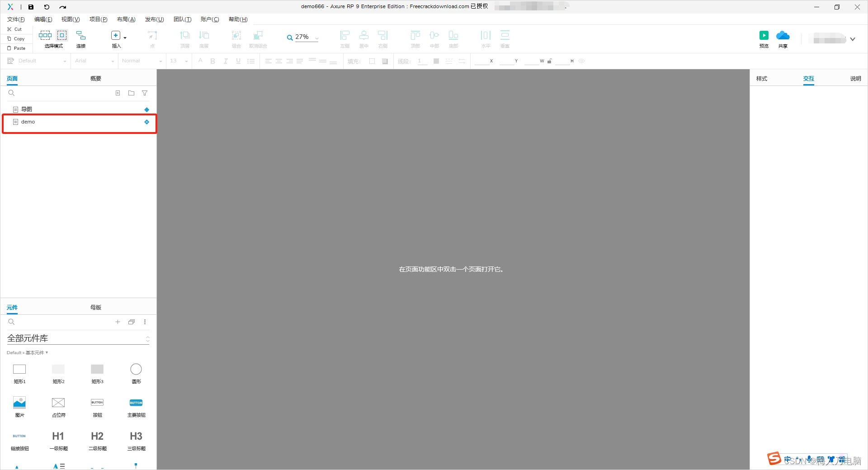The image size is (868, 470).
Task: Open the 编辑(E) menu
Action: (43, 19)
